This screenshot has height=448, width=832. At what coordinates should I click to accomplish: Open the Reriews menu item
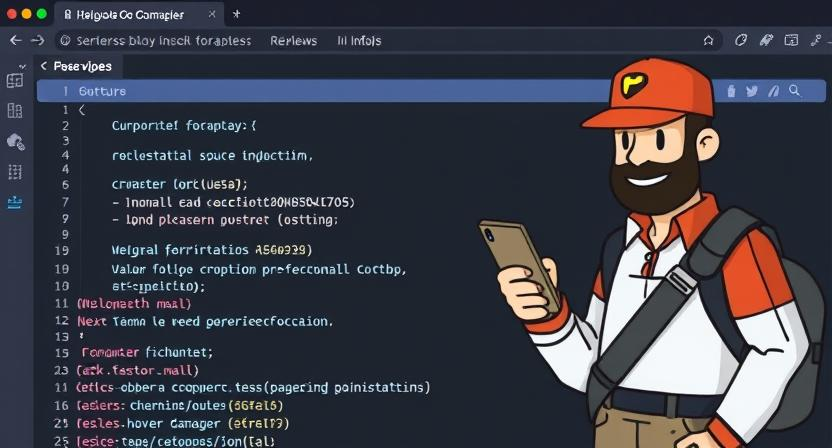(294, 41)
